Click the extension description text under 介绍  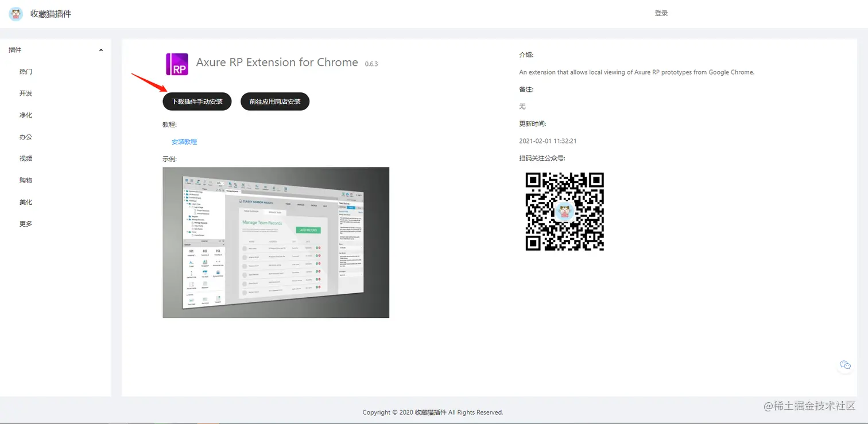click(x=637, y=72)
